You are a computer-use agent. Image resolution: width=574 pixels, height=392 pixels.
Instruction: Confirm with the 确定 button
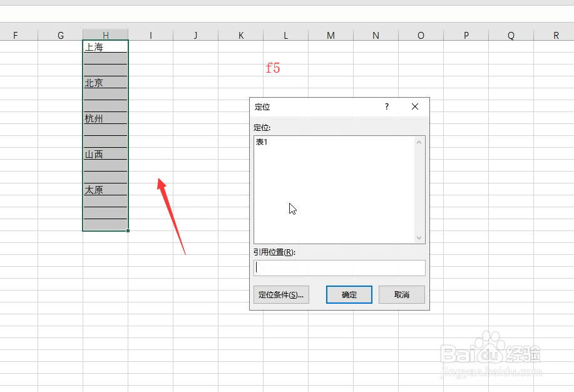pos(349,294)
